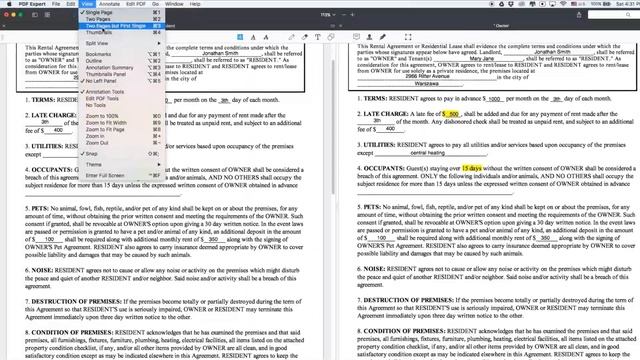640x360 pixels.
Task: Open the Window menu
Action: (x=174, y=4)
